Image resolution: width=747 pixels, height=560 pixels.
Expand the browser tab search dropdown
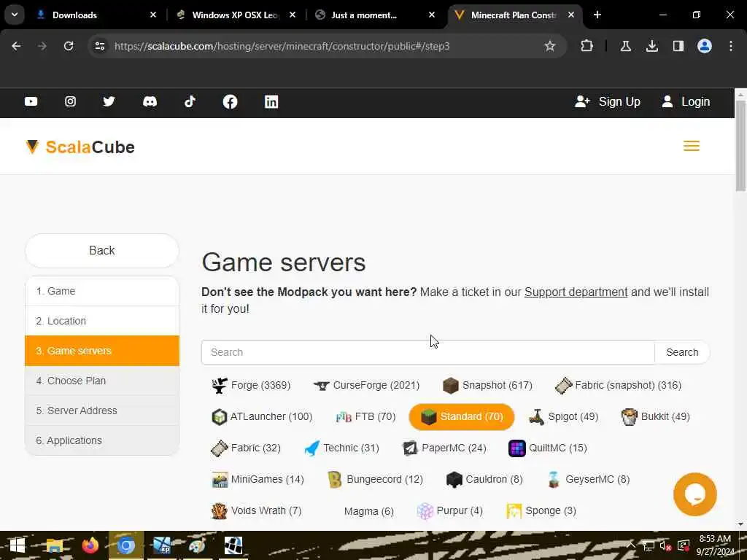tap(15, 15)
